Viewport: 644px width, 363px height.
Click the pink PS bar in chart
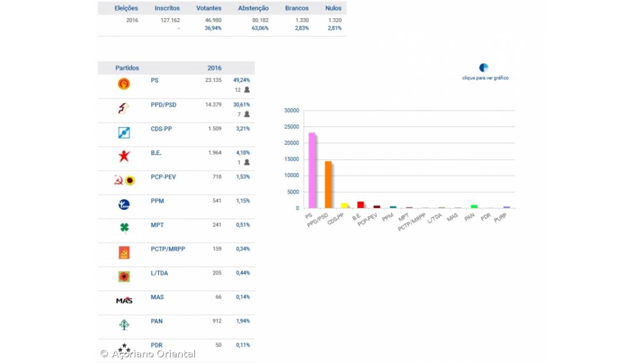[x=313, y=170]
